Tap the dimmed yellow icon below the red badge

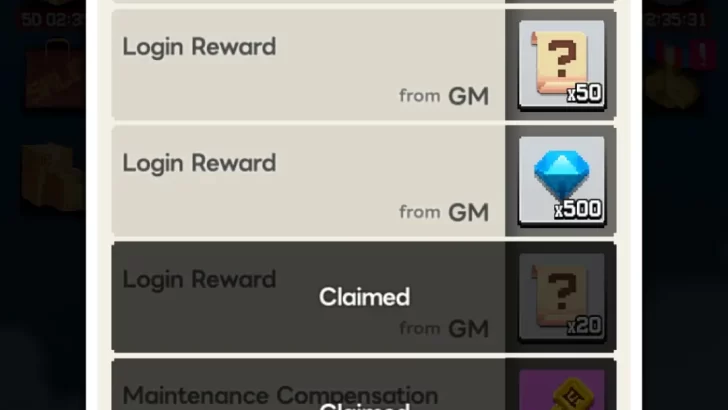672,88
